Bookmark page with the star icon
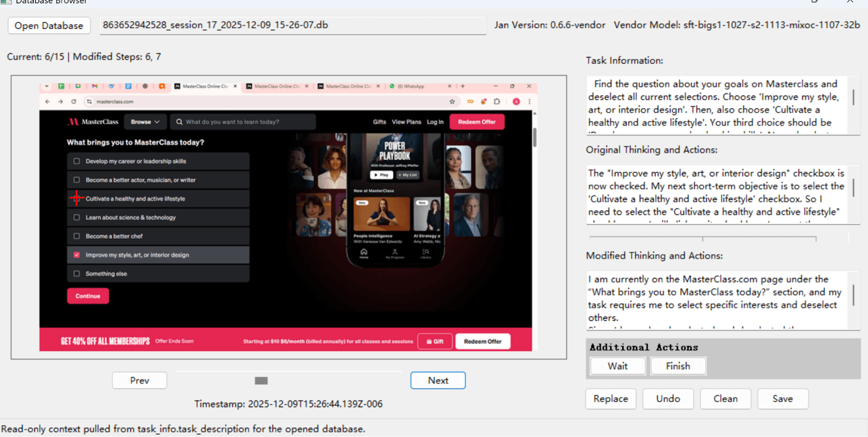Viewport: 868px width, 437px height. click(452, 102)
